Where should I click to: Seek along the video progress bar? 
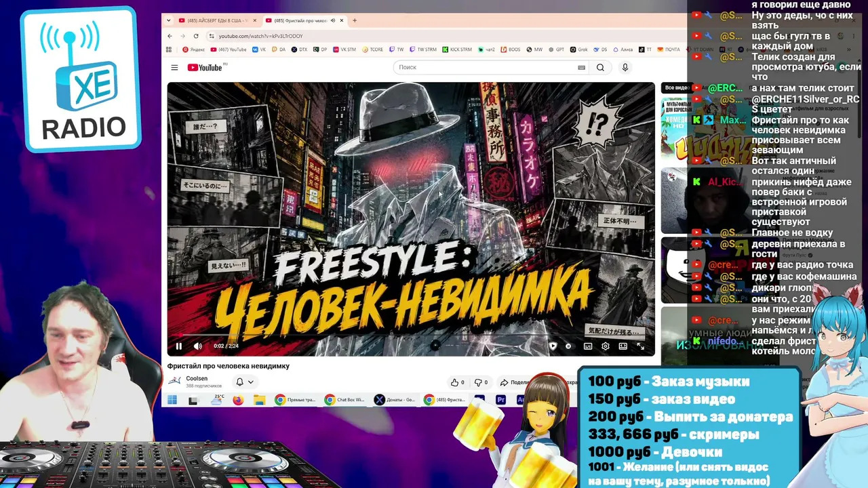[x=411, y=335]
